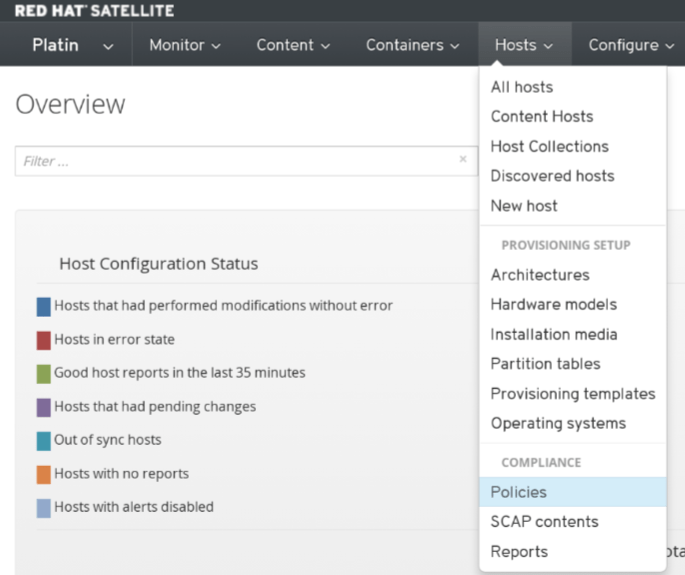Screen dimensions: 685x575
Task: Expand the Content menu
Action: pyautogui.click(x=293, y=45)
